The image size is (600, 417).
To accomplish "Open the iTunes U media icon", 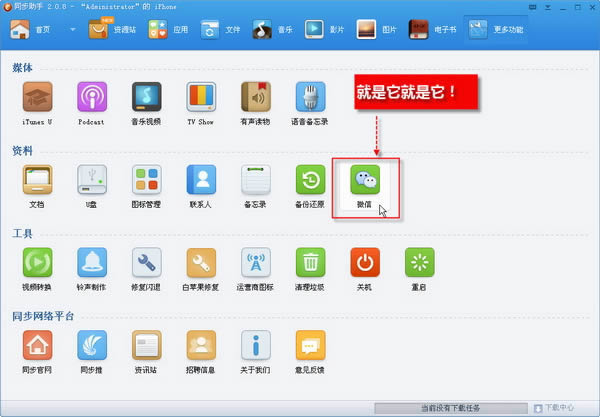I will (37, 98).
